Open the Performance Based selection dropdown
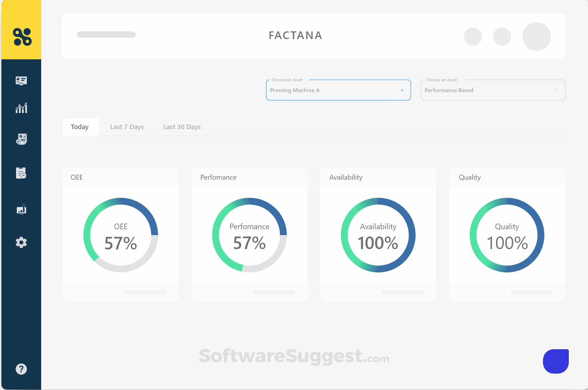This screenshot has width=588, height=390. point(492,90)
